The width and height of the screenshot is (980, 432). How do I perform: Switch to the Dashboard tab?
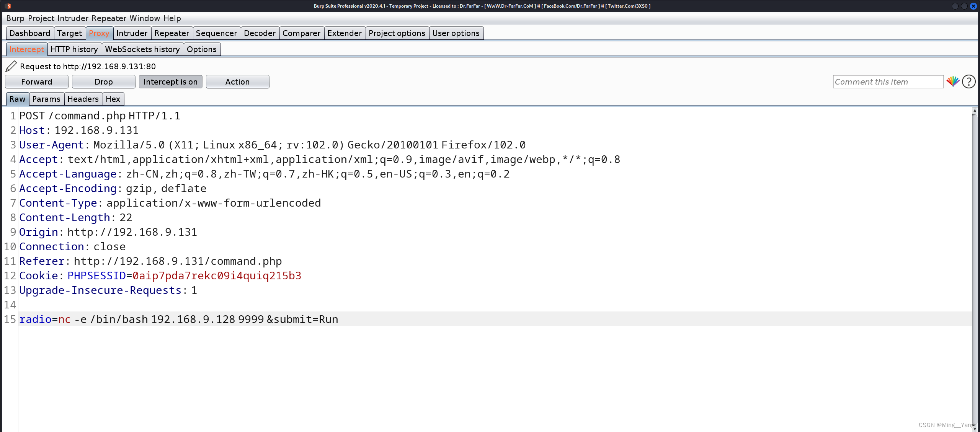[x=30, y=33]
